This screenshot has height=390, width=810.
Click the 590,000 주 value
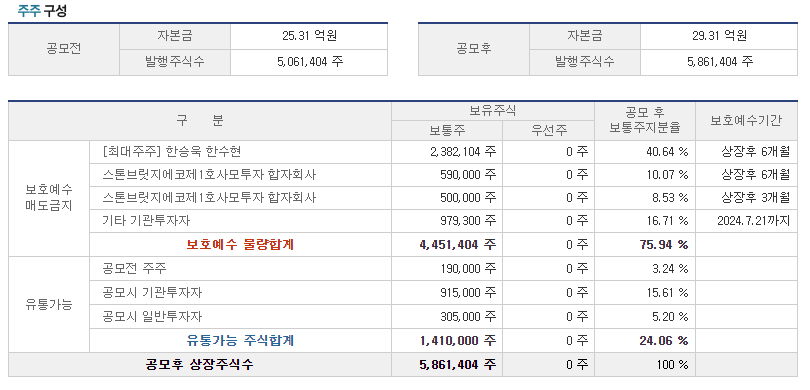[x=468, y=175]
